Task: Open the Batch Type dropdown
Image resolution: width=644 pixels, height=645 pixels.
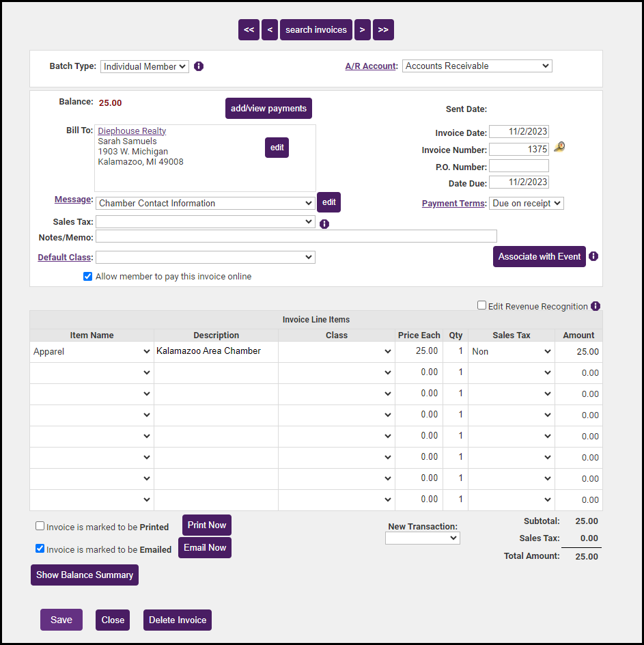Action: pyautogui.click(x=145, y=66)
